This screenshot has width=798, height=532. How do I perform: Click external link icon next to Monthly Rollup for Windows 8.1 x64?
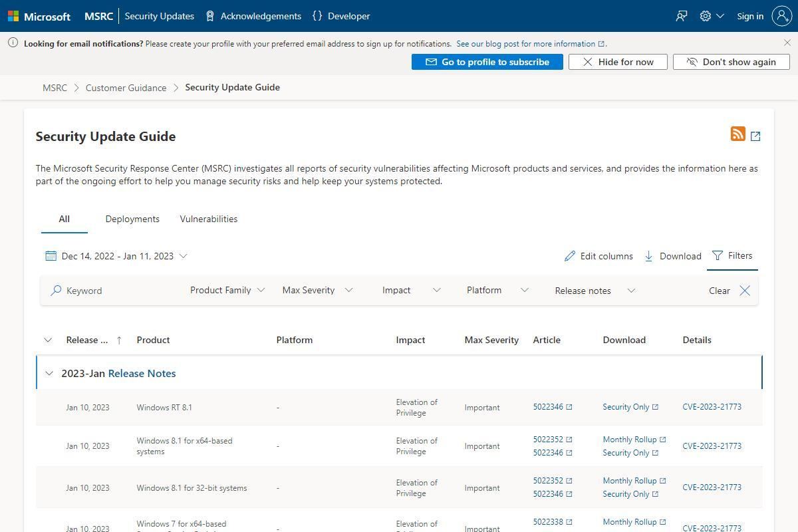pyautogui.click(x=662, y=440)
